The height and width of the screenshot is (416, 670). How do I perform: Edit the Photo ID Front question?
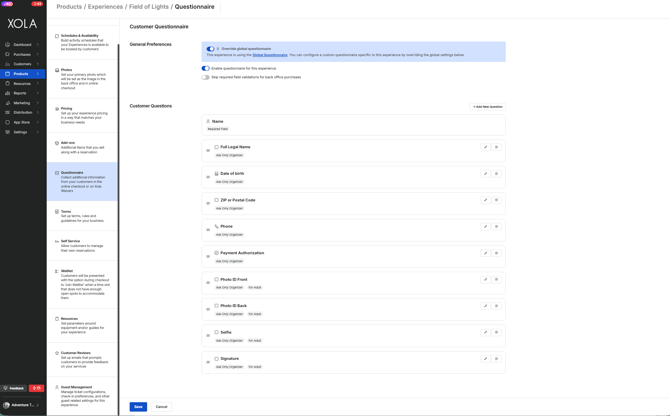486,280
